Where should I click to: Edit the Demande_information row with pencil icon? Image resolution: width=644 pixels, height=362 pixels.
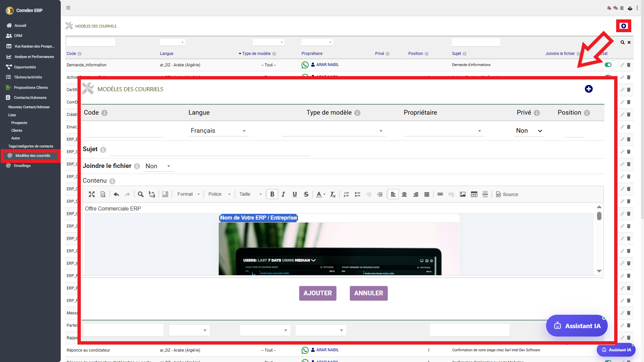coord(622,65)
